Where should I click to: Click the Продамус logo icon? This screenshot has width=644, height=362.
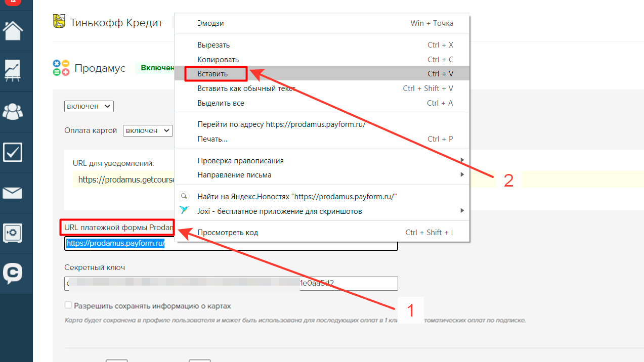point(61,68)
